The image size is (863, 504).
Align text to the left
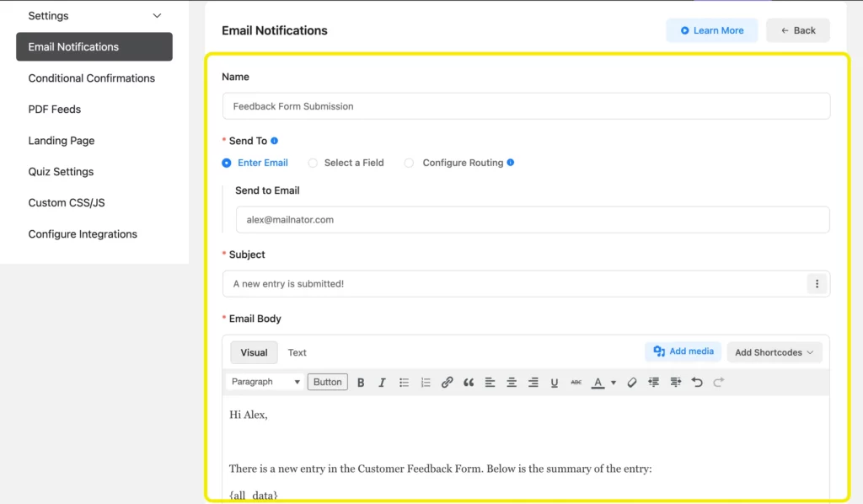[490, 383]
